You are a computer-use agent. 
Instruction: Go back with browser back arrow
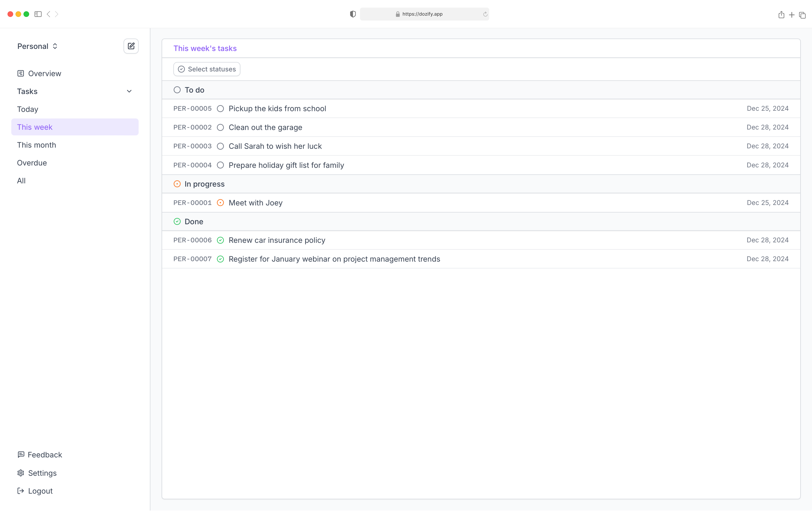pyautogui.click(x=49, y=14)
